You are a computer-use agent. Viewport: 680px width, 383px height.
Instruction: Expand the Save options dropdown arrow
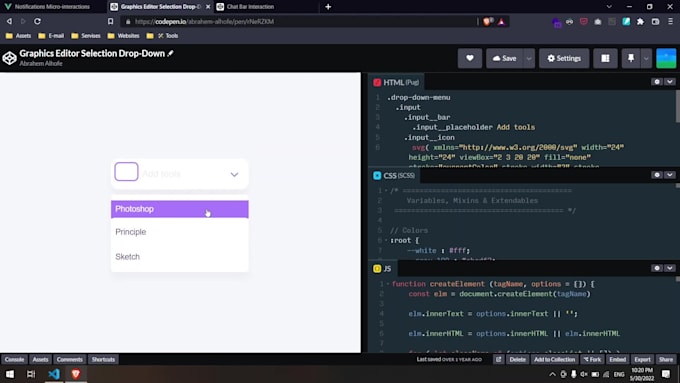[x=529, y=58]
